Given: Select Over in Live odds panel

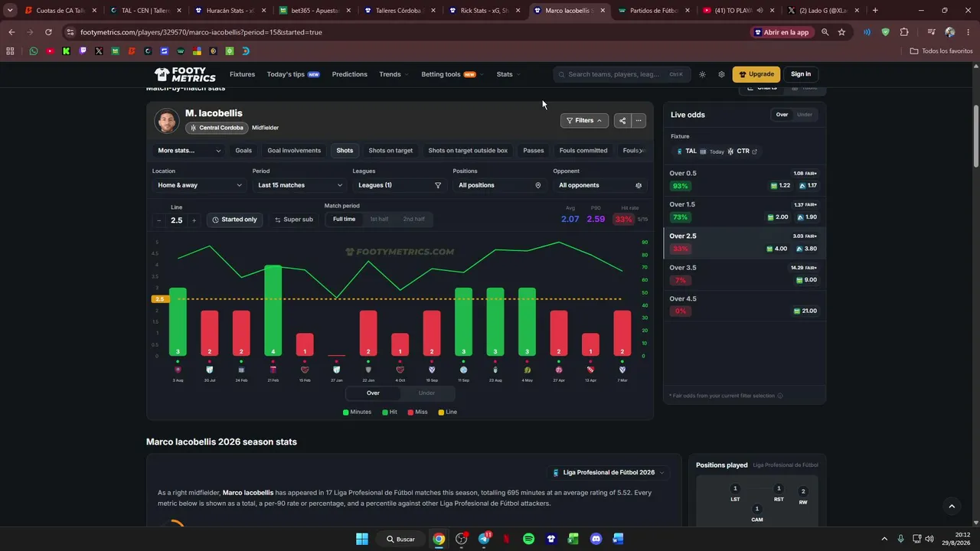Looking at the screenshot, I should point(782,115).
